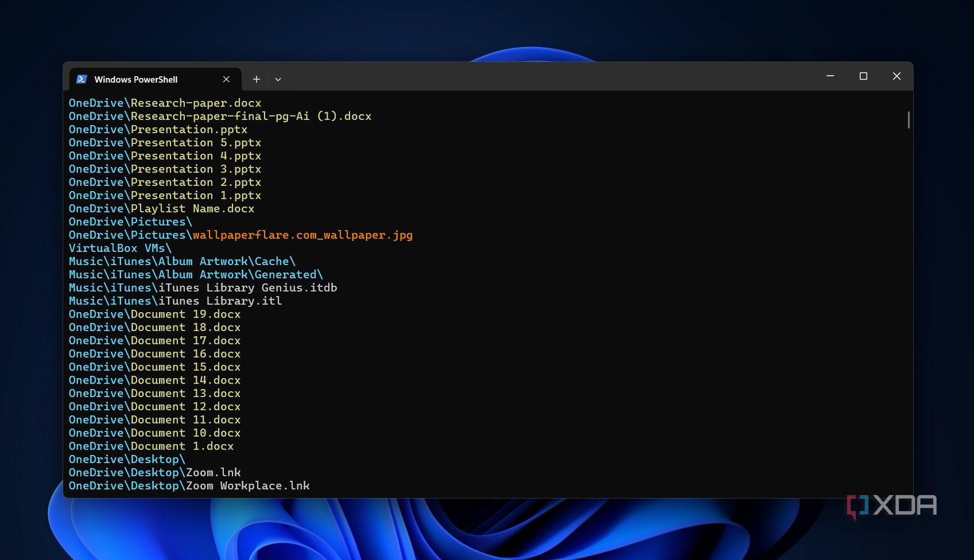Click the Research-paper.docx line

pyautogui.click(x=165, y=103)
